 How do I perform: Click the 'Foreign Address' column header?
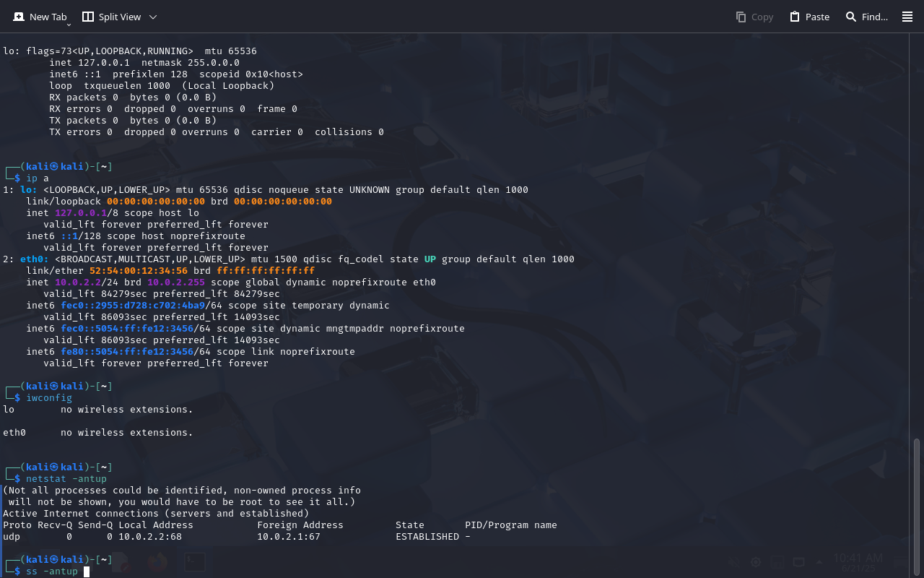[x=300, y=525]
